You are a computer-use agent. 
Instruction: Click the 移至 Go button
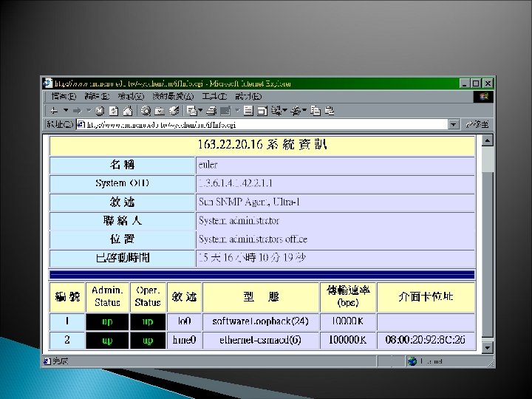pyautogui.click(x=478, y=125)
